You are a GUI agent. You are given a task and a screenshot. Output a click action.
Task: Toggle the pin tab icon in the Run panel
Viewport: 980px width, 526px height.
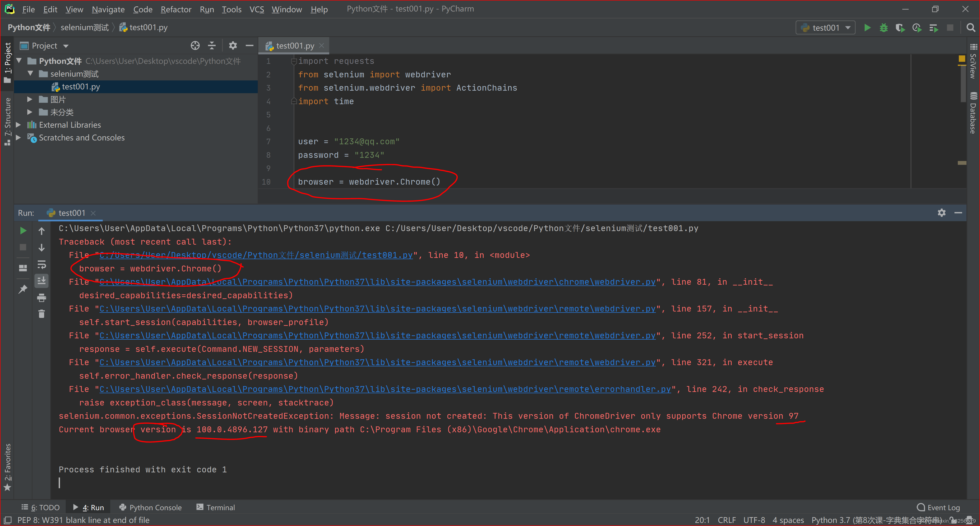point(23,289)
